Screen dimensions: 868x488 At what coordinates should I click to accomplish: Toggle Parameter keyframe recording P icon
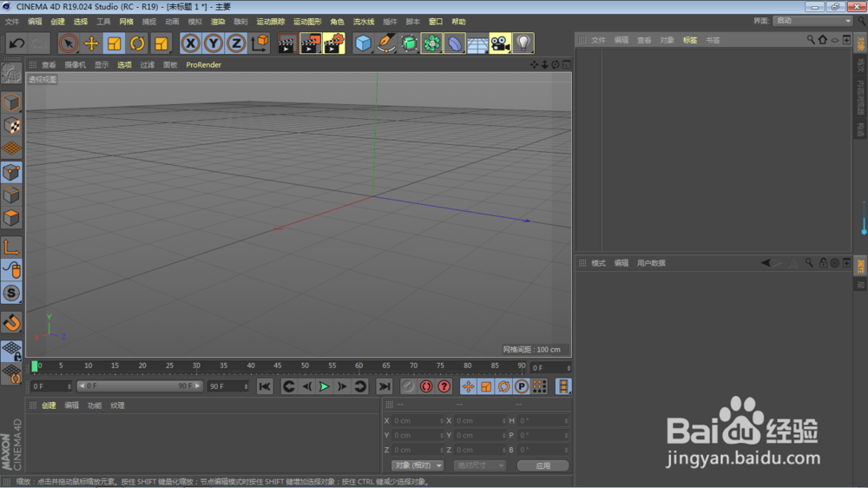(x=522, y=386)
